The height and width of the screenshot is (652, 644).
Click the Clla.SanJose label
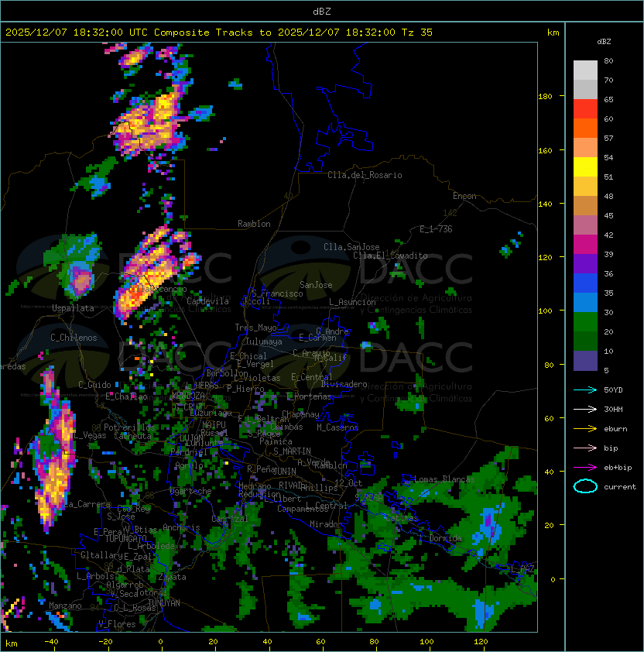point(351,247)
